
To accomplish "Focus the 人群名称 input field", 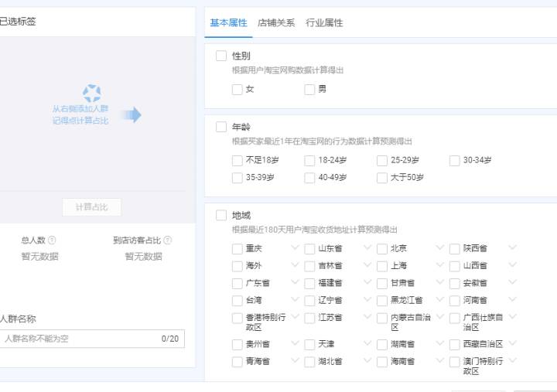I will 91,339.
